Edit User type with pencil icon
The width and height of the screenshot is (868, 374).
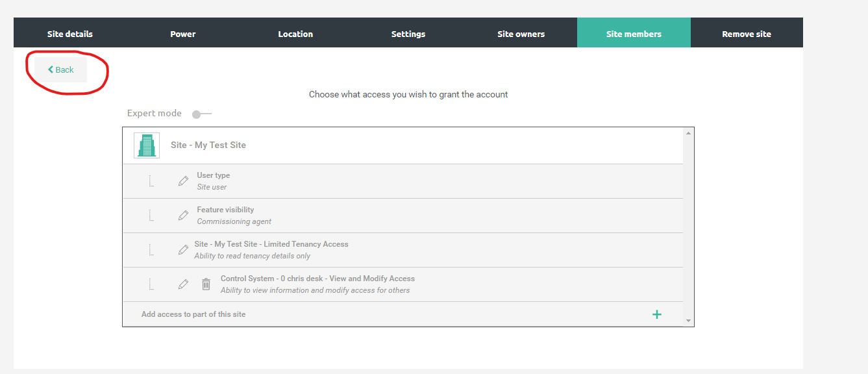184,181
